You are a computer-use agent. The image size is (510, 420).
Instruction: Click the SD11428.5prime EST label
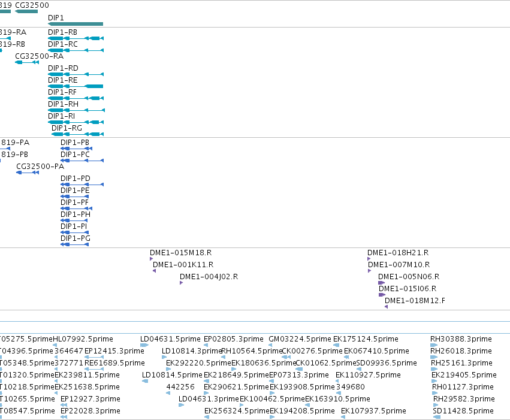463,411
